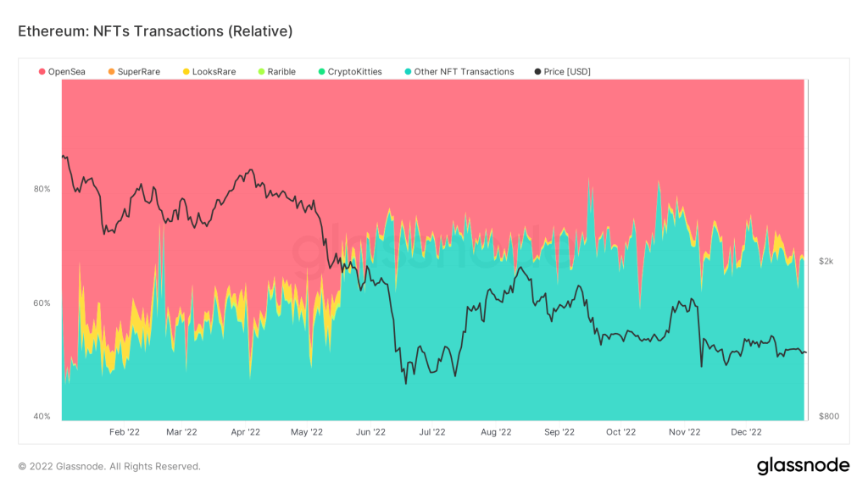Select the SuperRare legend text

pyautogui.click(x=139, y=72)
